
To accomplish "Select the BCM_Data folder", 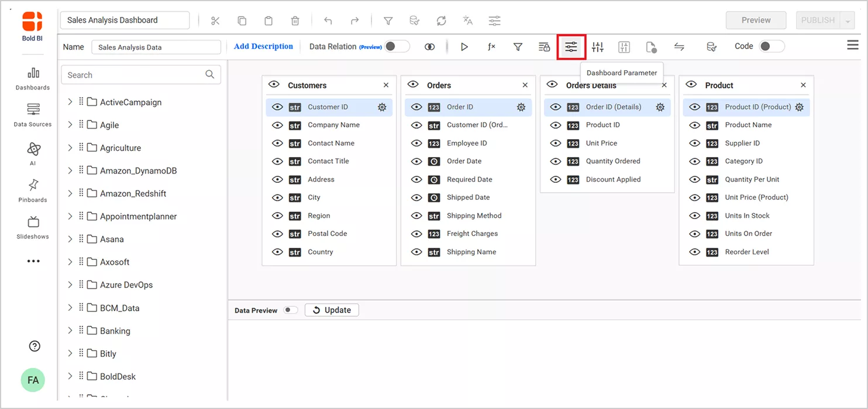I will tap(119, 308).
